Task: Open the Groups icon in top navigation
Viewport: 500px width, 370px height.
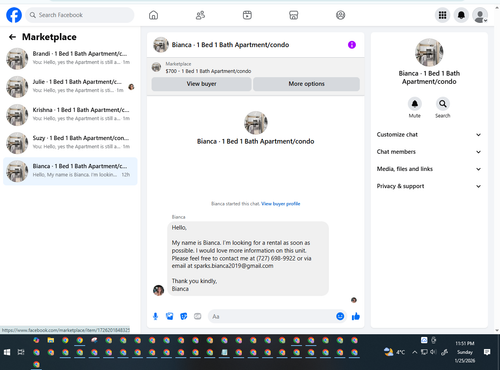Action: click(340, 15)
